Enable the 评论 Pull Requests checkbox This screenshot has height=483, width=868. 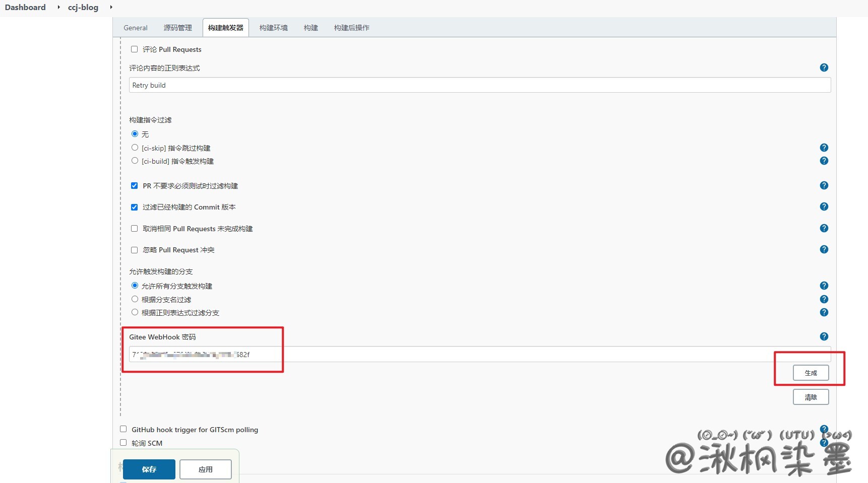(x=135, y=49)
